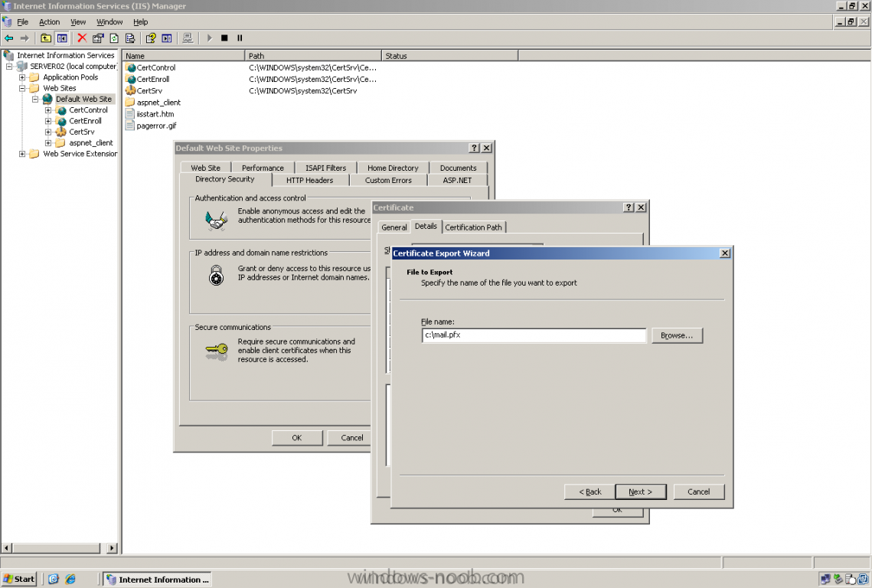Click the aspnet_client folder icon in list pane
This screenshot has height=588, width=872.
click(131, 103)
